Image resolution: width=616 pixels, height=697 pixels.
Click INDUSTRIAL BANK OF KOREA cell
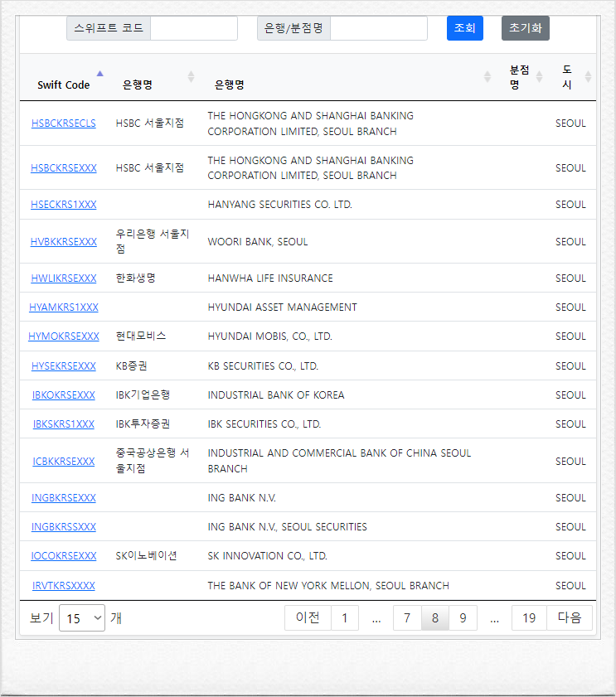pyautogui.click(x=276, y=395)
